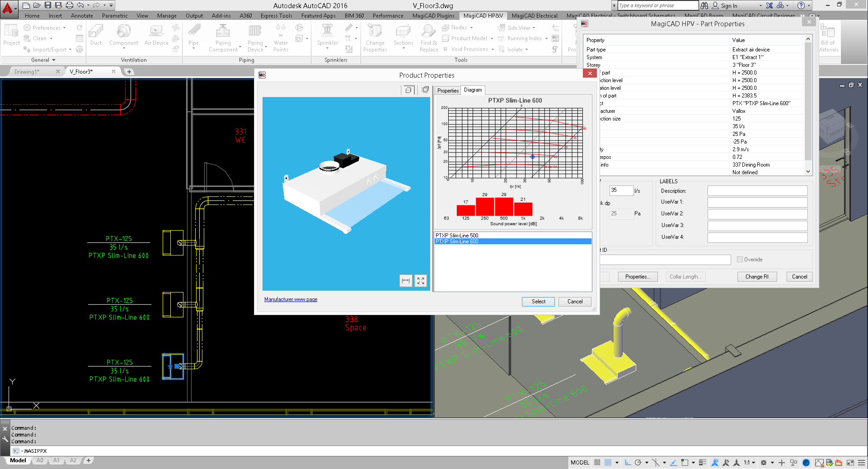This screenshot has width=868, height=469.
Task: Switch to the Diagram tab
Action: click(473, 90)
